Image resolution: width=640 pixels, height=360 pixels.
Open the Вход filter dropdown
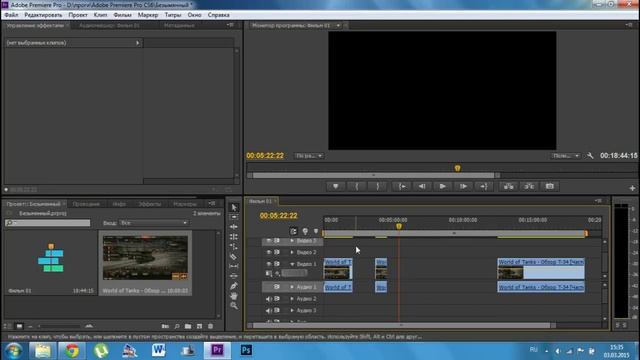tap(153, 223)
